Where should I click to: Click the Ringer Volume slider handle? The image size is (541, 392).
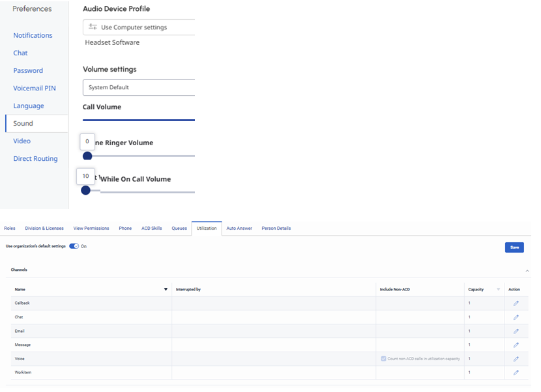(x=87, y=156)
